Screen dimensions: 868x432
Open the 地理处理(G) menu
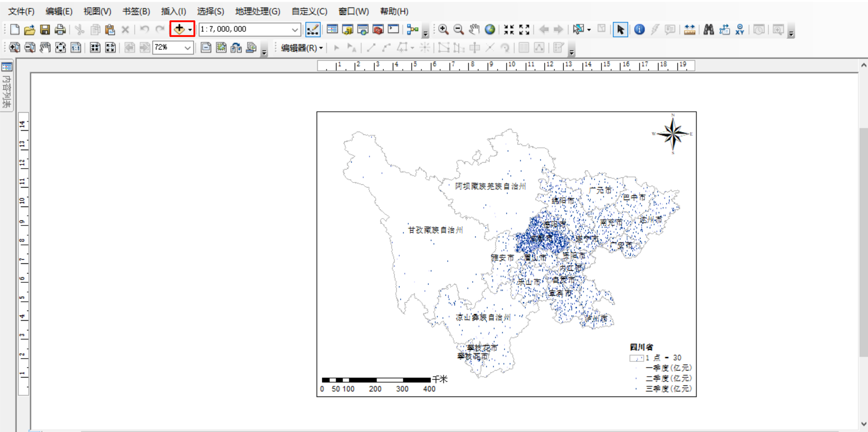257,11
